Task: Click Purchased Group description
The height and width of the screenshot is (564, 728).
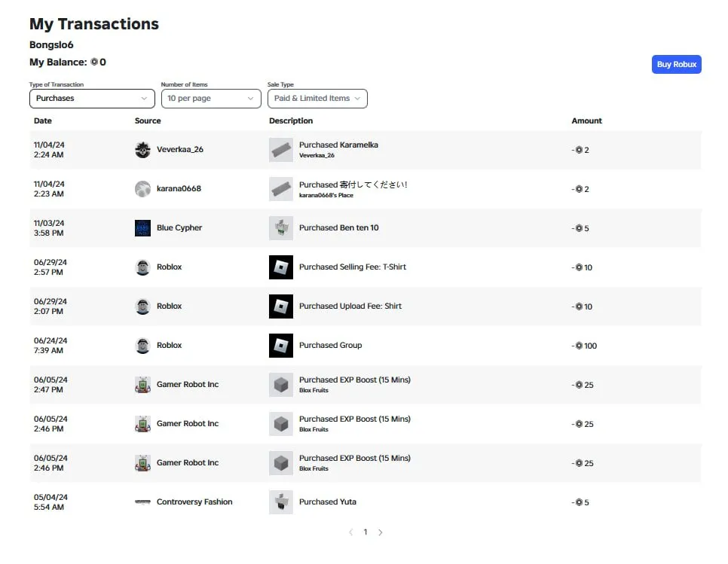Action: click(x=331, y=345)
